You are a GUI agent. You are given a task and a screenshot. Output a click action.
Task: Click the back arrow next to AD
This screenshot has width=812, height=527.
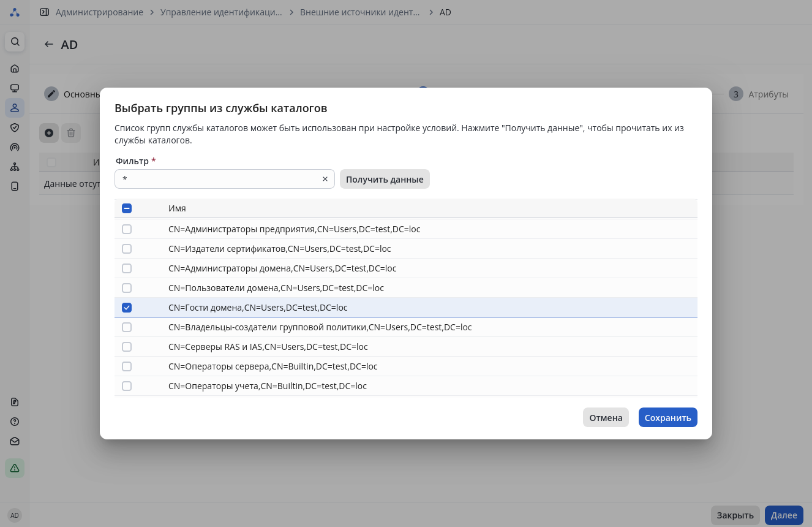pos(49,45)
